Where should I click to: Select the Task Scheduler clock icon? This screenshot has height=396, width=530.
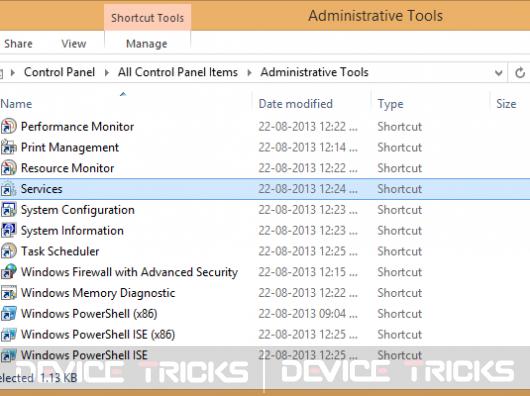8,251
